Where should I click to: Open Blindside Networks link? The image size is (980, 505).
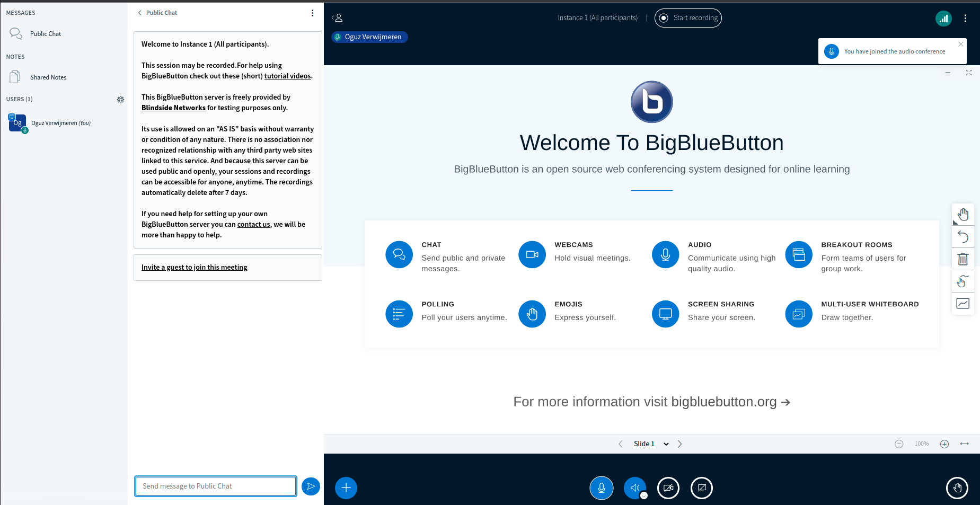[173, 108]
